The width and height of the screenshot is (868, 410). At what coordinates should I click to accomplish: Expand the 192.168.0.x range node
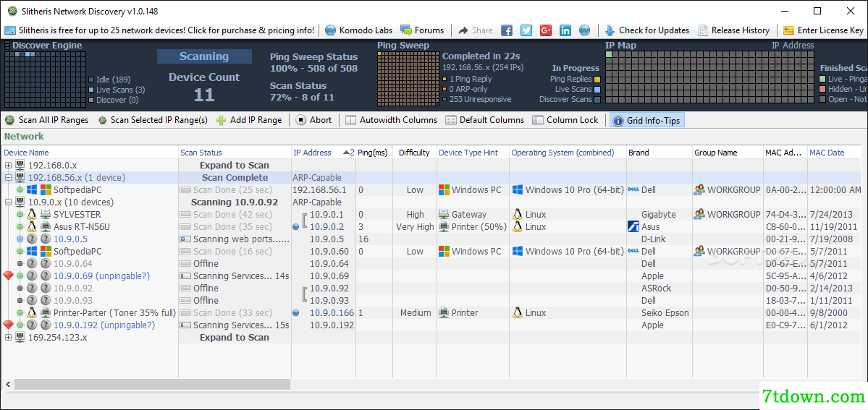pos(8,166)
